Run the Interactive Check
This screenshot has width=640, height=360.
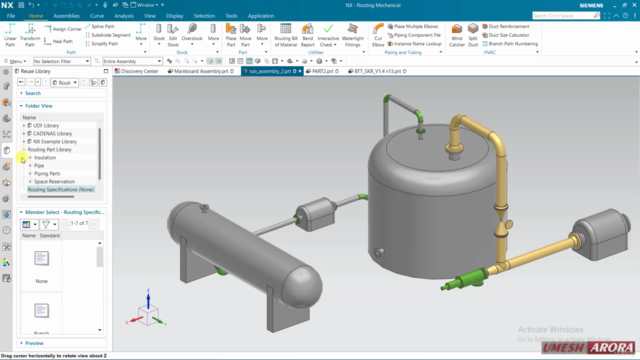click(328, 35)
